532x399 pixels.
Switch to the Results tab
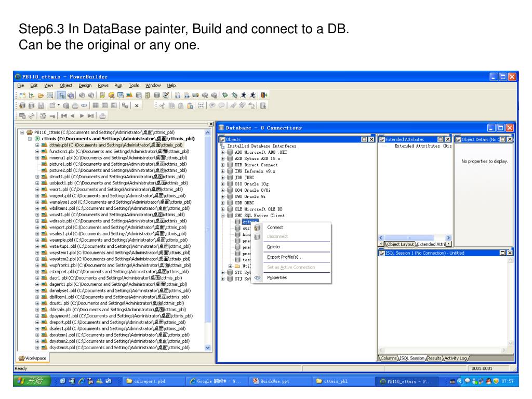click(434, 358)
